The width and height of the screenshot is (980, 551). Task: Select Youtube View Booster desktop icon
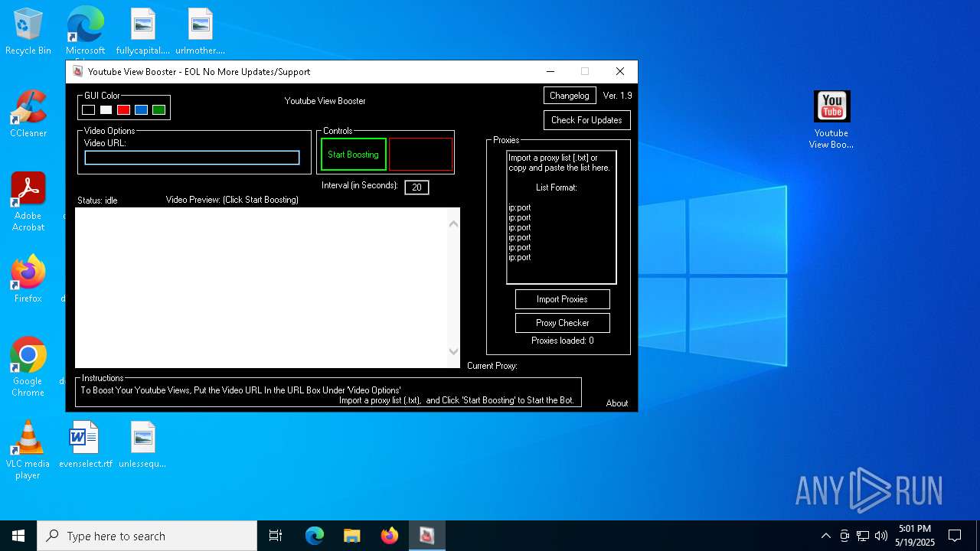(831, 120)
